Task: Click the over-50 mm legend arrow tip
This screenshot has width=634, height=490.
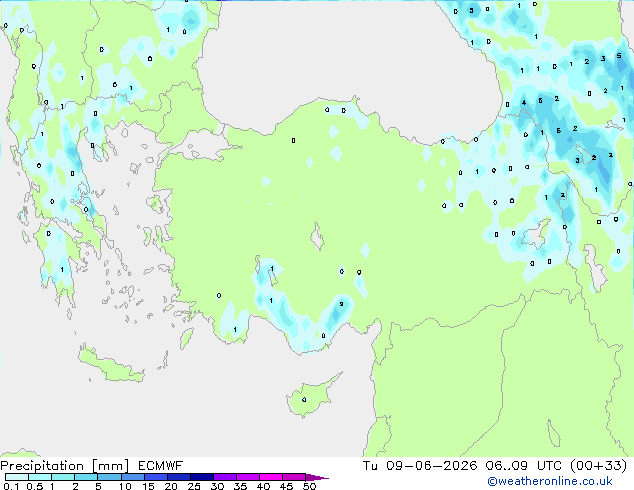Action: [317, 477]
